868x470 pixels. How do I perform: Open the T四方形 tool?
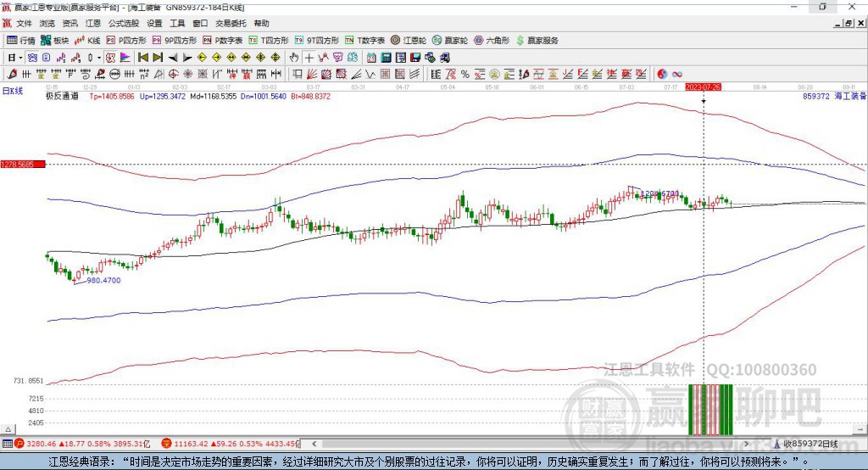pyautogui.click(x=269, y=41)
